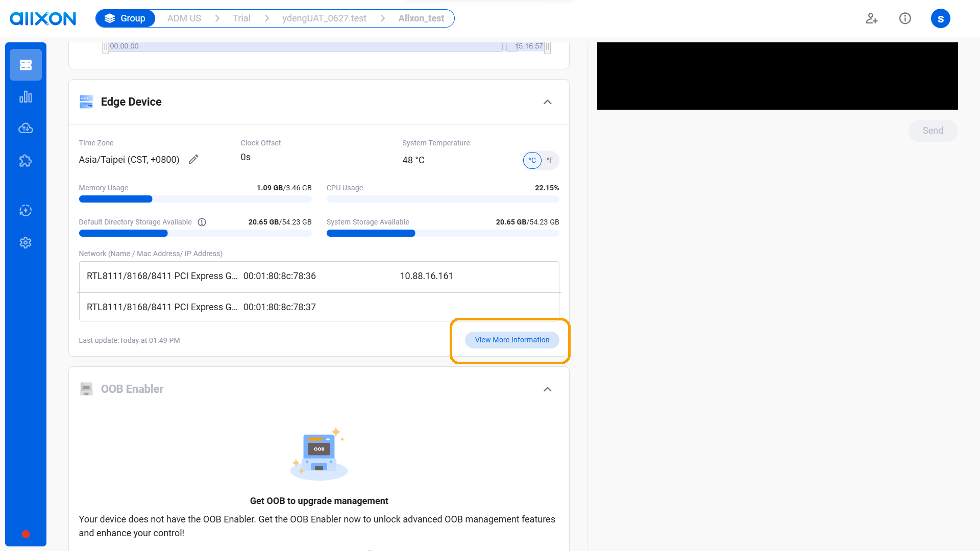The image size is (980, 551).
Task: Open the profile avatar labeled S
Action: pos(941,18)
